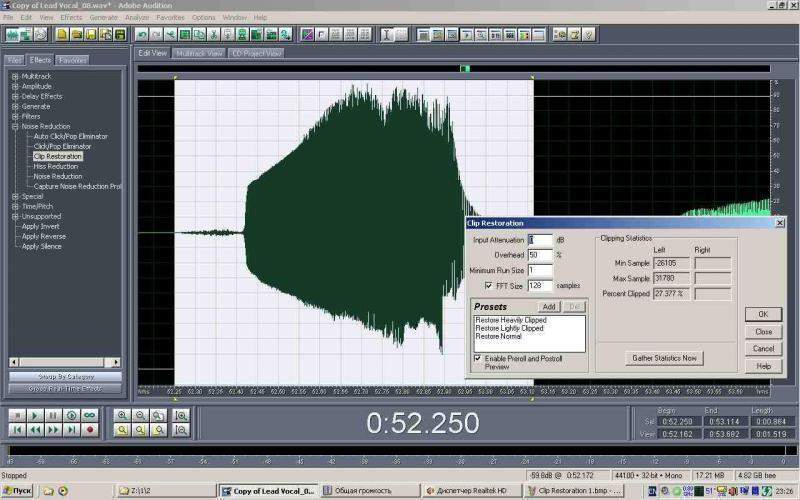The height and width of the screenshot is (500, 800).
Task: Click the Undo arrow in the toolbar
Action: pyautogui.click(x=142, y=35)
